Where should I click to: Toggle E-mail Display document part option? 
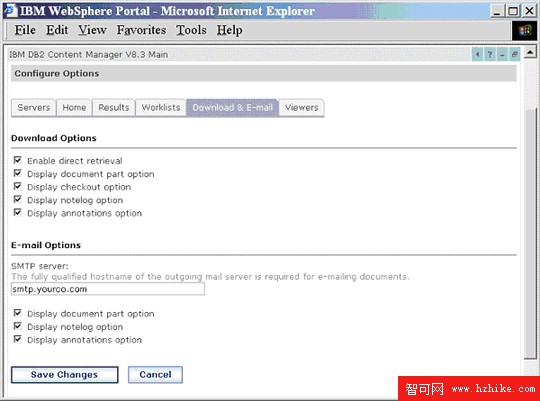click(18, 313)
